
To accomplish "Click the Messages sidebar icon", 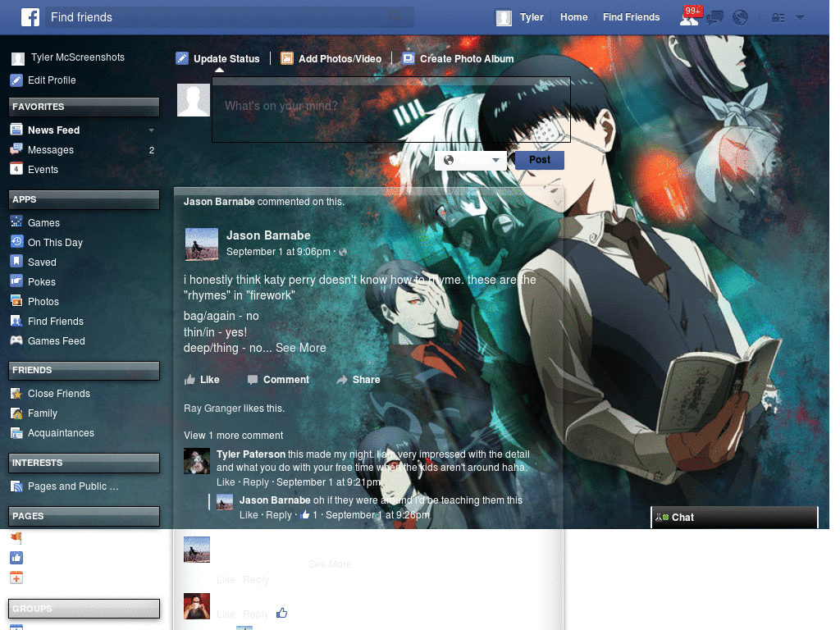I will click(16, 149).
